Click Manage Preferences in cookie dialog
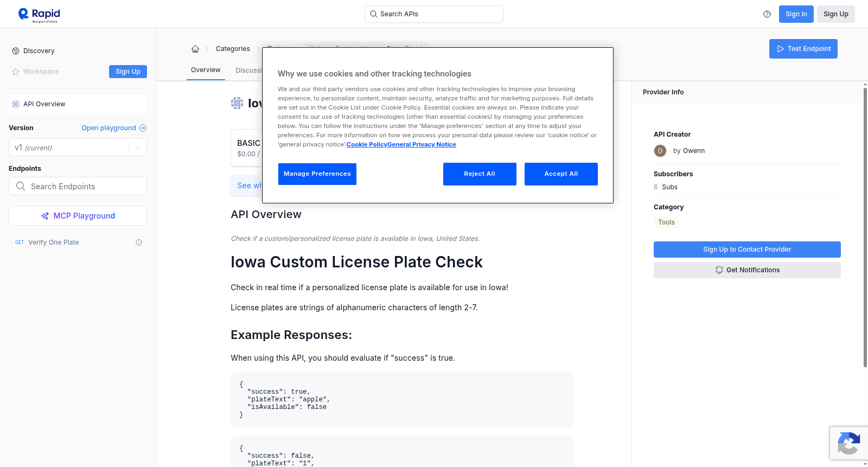 point(317,174)
